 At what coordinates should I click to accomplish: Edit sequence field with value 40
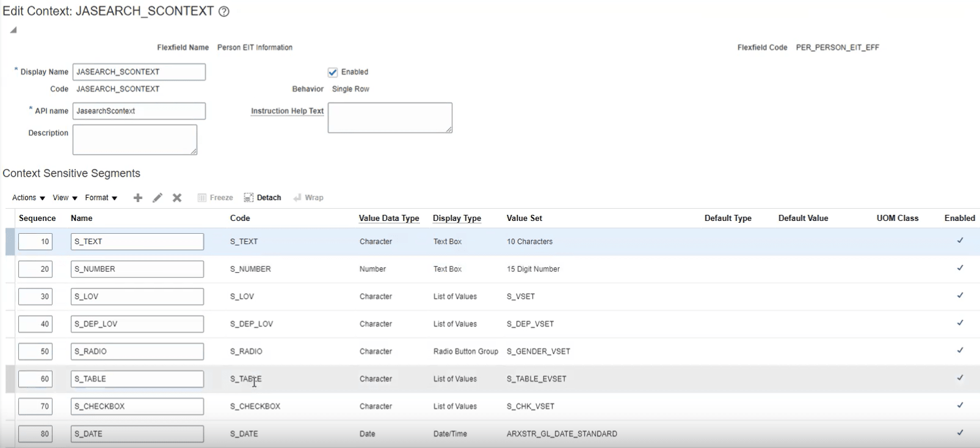point(35,324)
